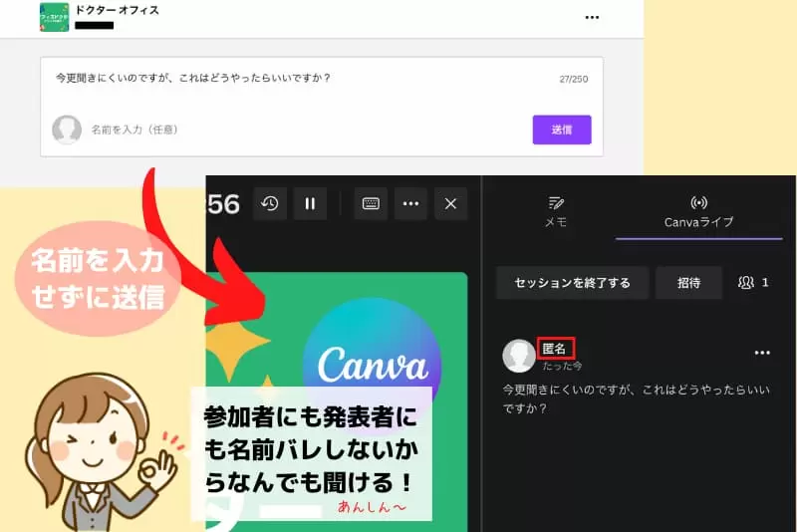Image resolution: width=797 pixels, height=532 pixels.
Task: Click the ドクターオフィス profile thumbnail
Action: (x=55, y=17)
